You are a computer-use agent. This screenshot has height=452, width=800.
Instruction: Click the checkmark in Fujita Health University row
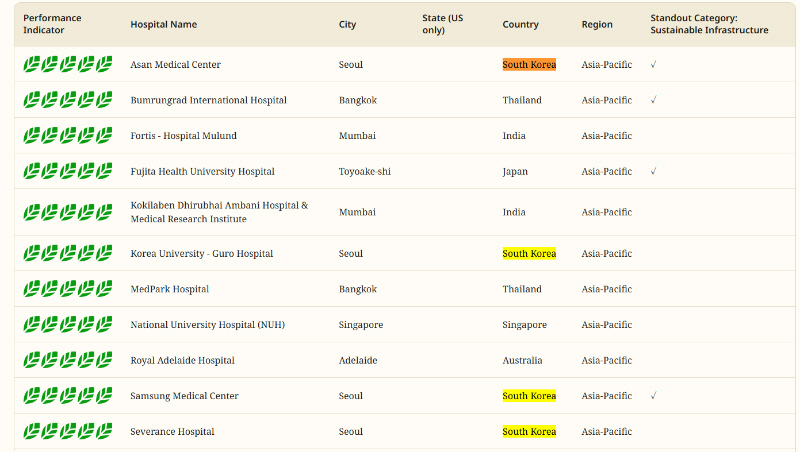(x=654, y=172)
